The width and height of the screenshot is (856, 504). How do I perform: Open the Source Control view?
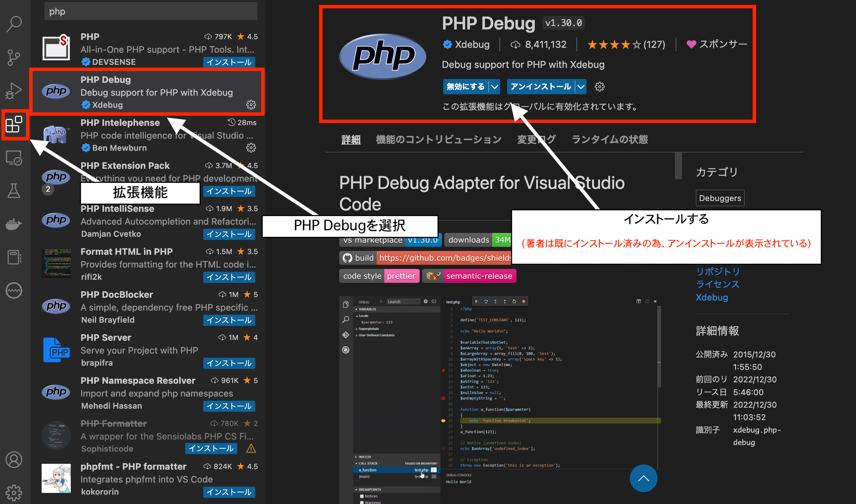pos(14,57)
